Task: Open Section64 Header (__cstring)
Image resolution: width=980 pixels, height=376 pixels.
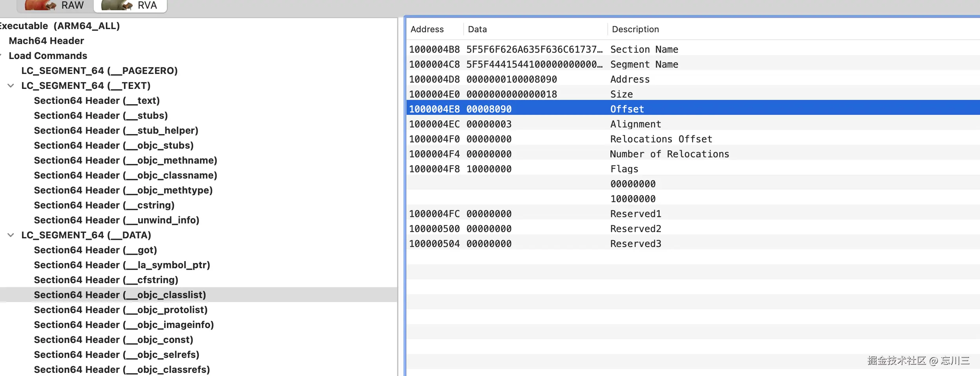Action: click(x=104, y=205)
